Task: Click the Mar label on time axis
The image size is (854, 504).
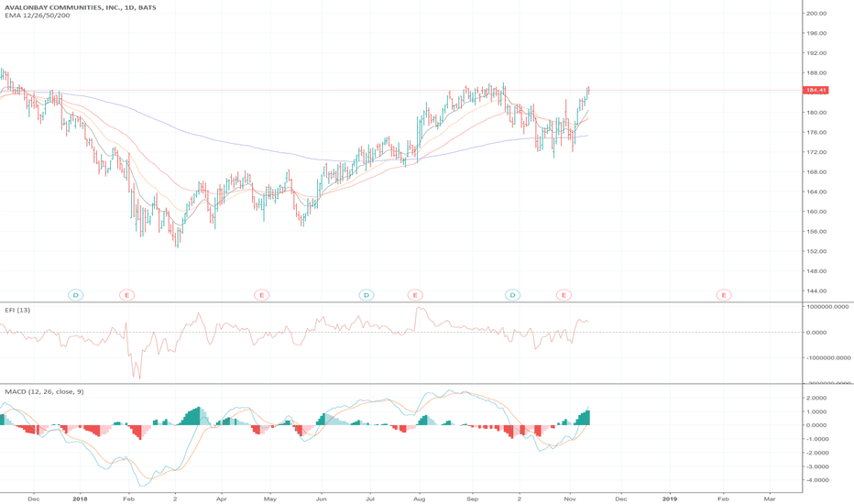Action: tap(770, 499)
